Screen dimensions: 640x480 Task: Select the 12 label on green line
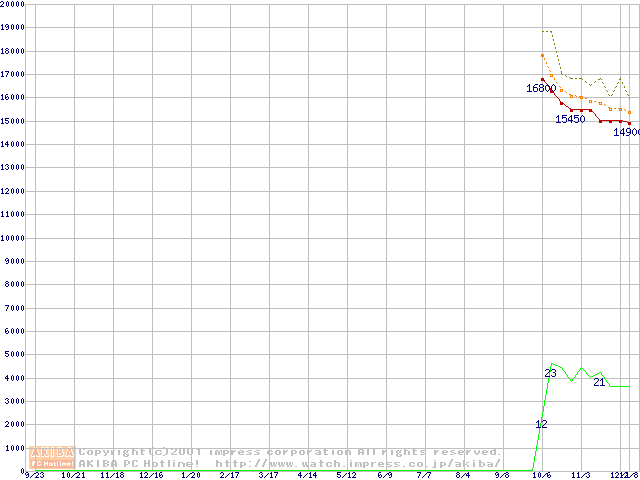click(541, 425)
